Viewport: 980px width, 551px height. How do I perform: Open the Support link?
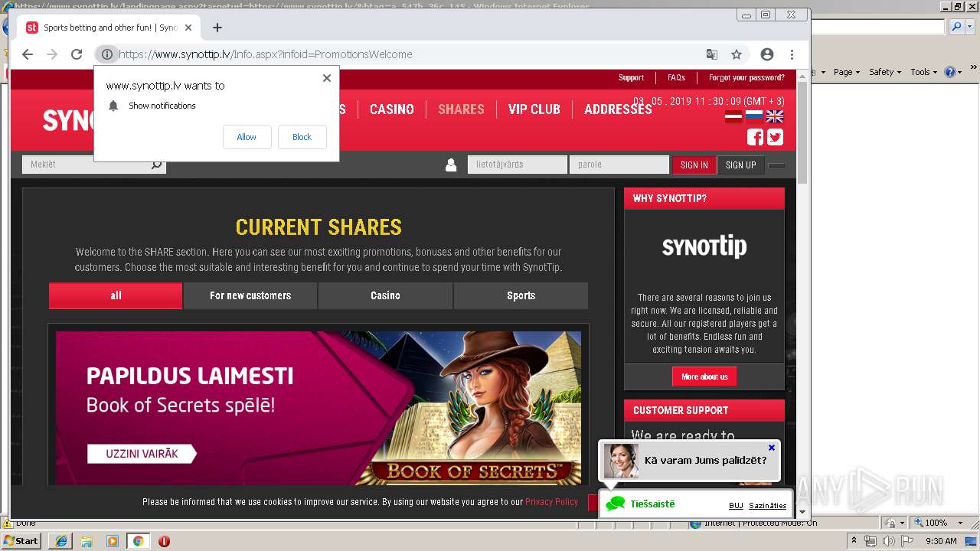631,77
